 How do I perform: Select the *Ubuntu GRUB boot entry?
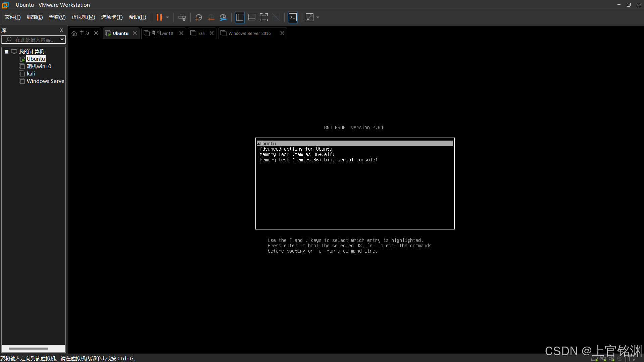(x=355, y=144)
